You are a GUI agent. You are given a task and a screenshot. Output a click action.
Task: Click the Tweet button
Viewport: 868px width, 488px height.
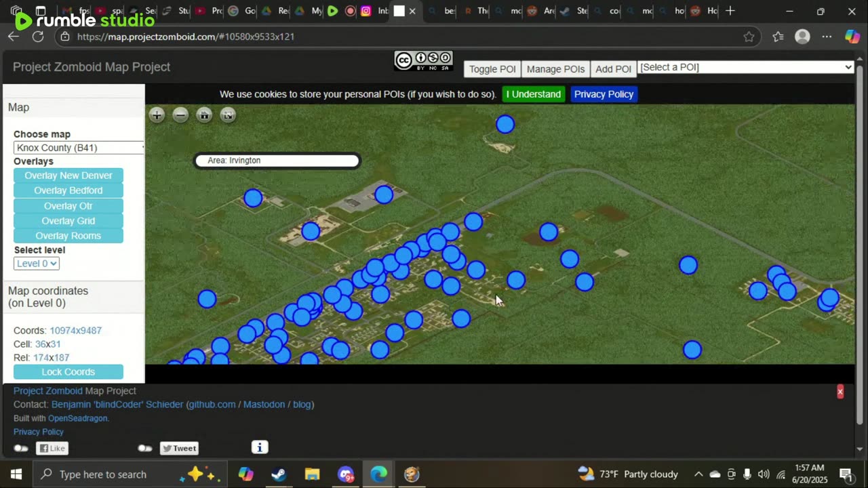(x=179, y=448)
